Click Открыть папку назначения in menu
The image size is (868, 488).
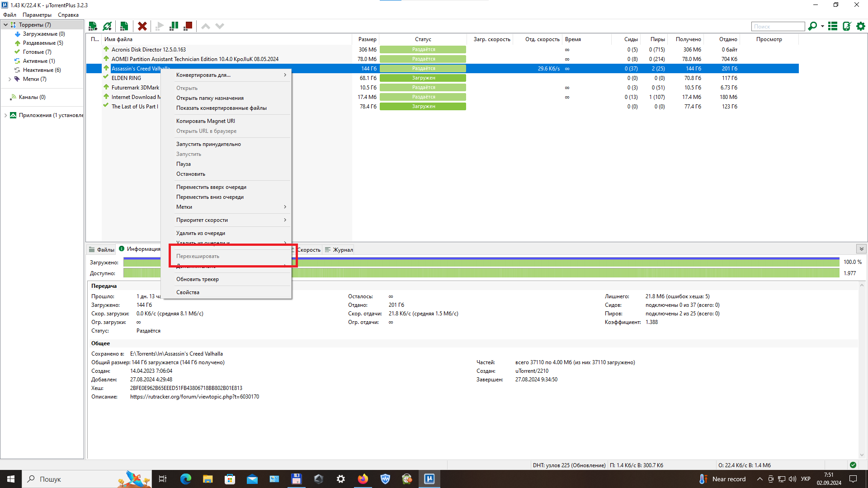[x=210, y=98]
